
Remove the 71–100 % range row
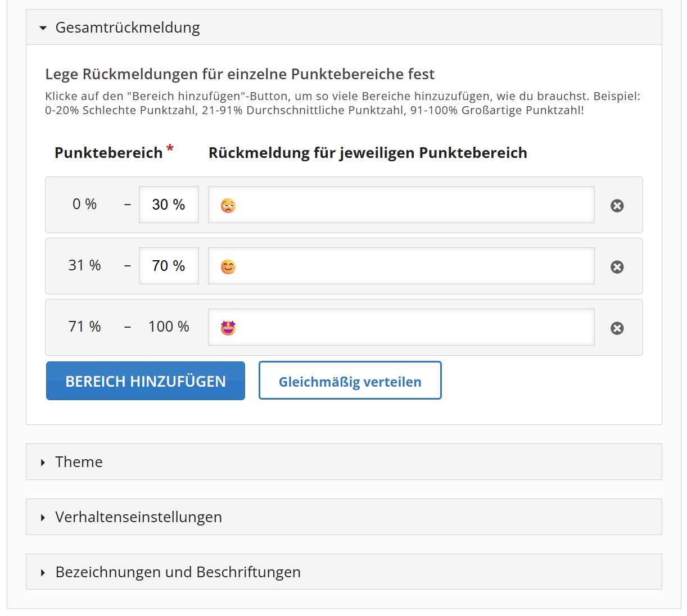pos(617,328)
